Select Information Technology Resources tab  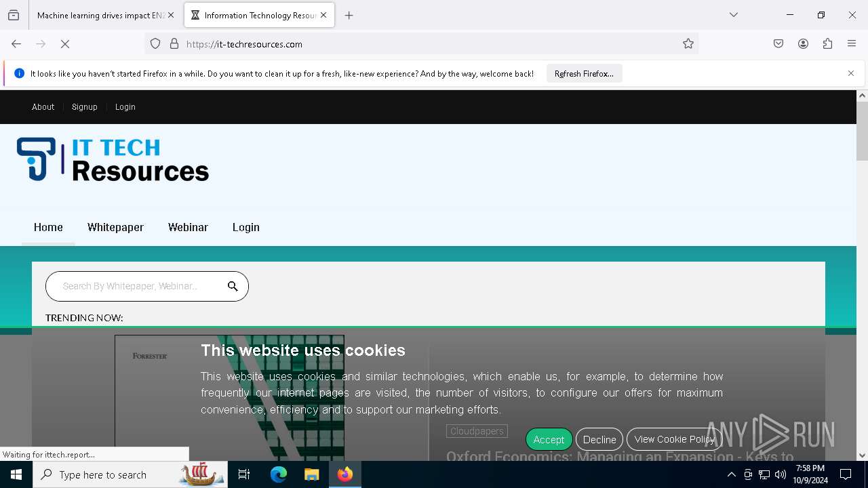259,15
